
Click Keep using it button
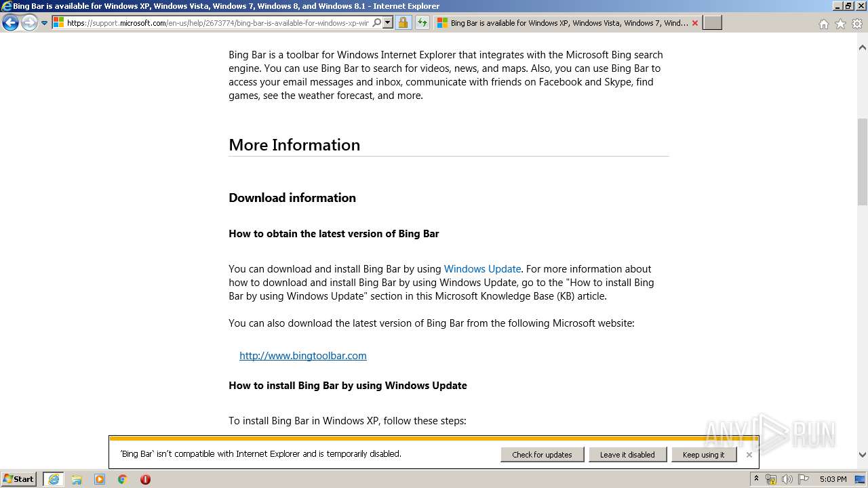pyautogui.click(x=704, y=455)
